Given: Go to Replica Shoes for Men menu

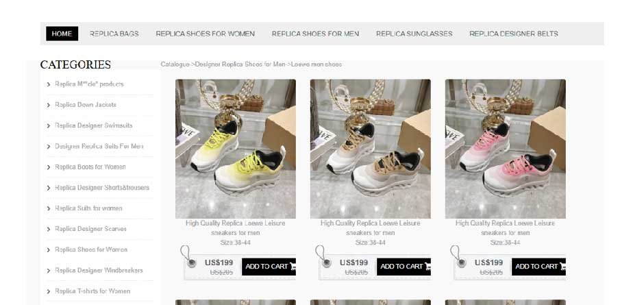Looking at the screenshot, I should 315,34.
